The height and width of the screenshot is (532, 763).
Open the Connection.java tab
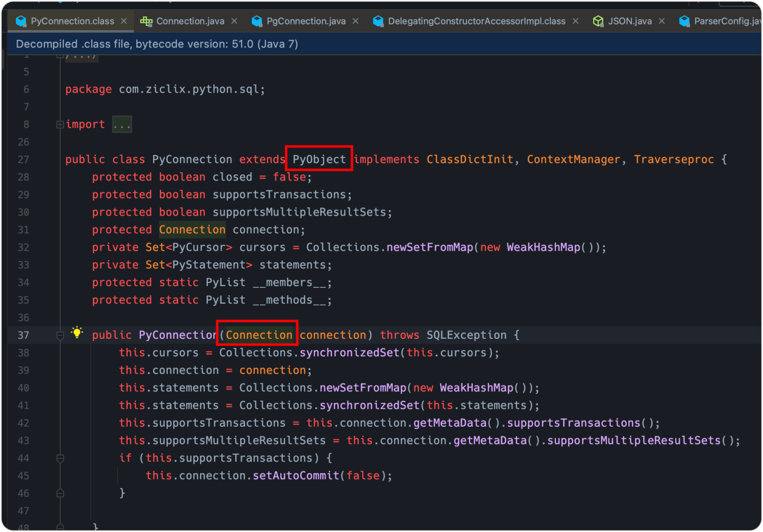pyautogui.click(x=190, y=21)
